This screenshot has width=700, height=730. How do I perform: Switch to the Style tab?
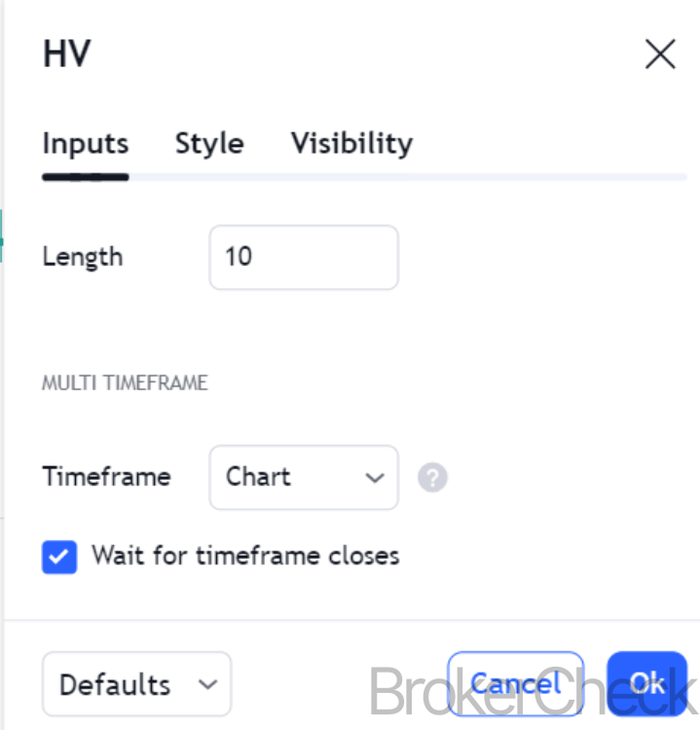tap(209, 144)
